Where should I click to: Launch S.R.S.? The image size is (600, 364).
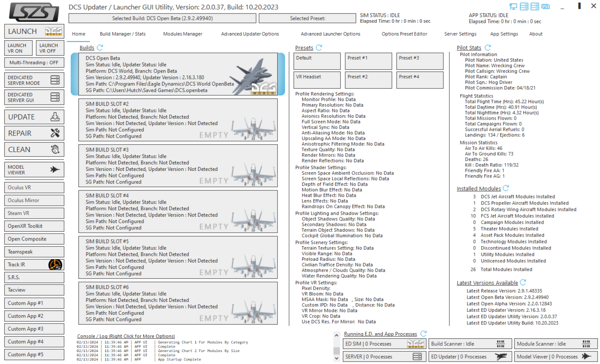point(34,277)
